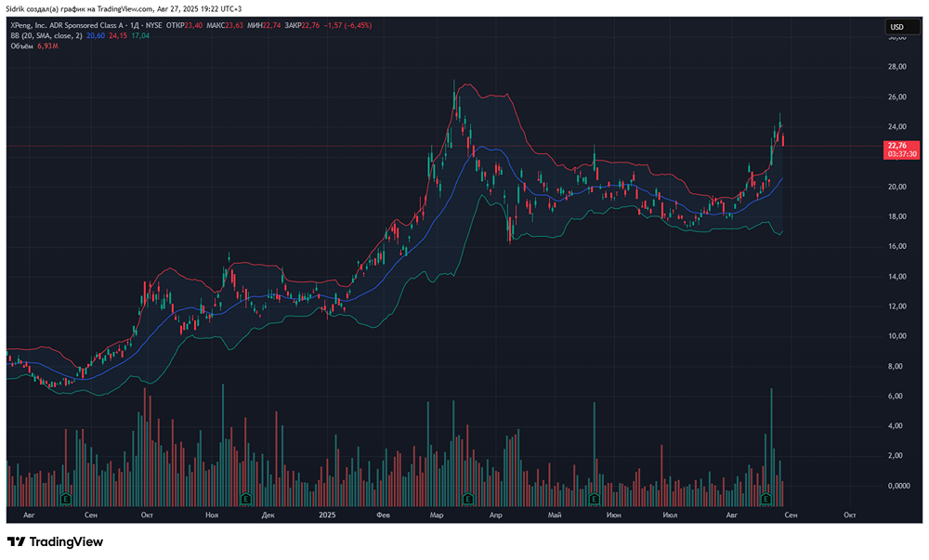Select the Объём volume indicator label
Viewport: 929px width, 560px height.
[22, 46]
